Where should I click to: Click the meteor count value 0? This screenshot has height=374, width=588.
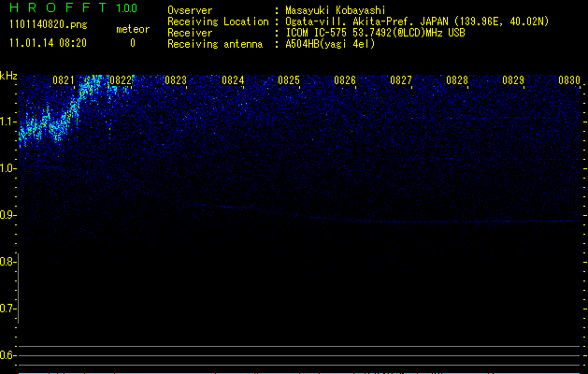point(133,43)
